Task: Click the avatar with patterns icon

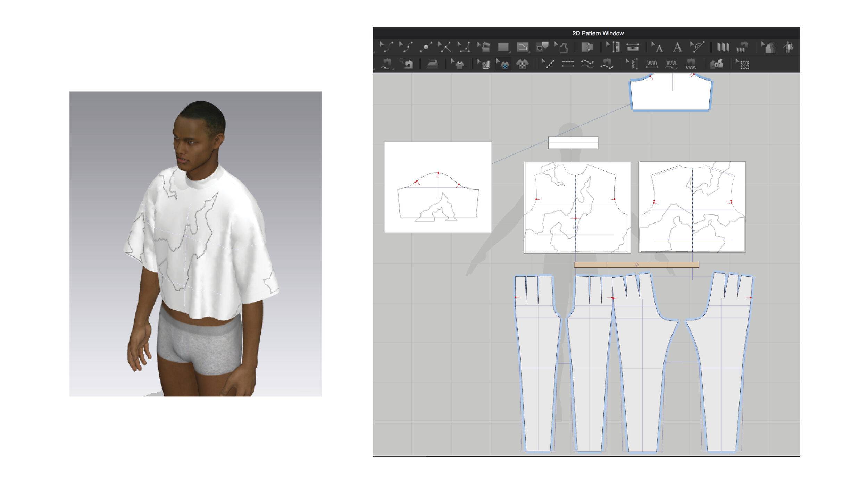Action: (788, 47)
